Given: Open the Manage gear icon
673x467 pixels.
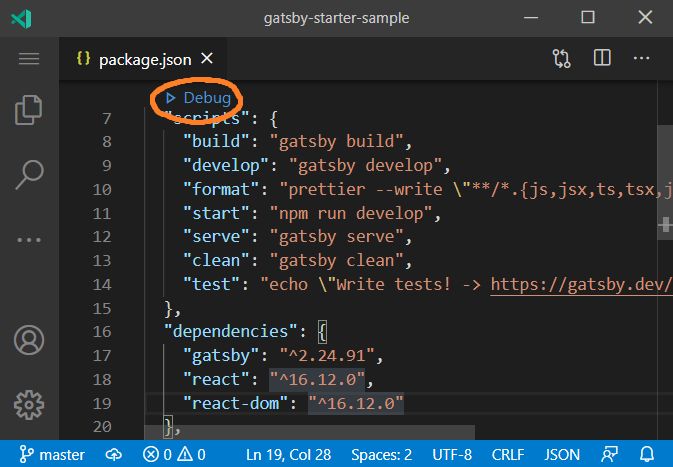Looking at the screenshot, I should point(29,405).
